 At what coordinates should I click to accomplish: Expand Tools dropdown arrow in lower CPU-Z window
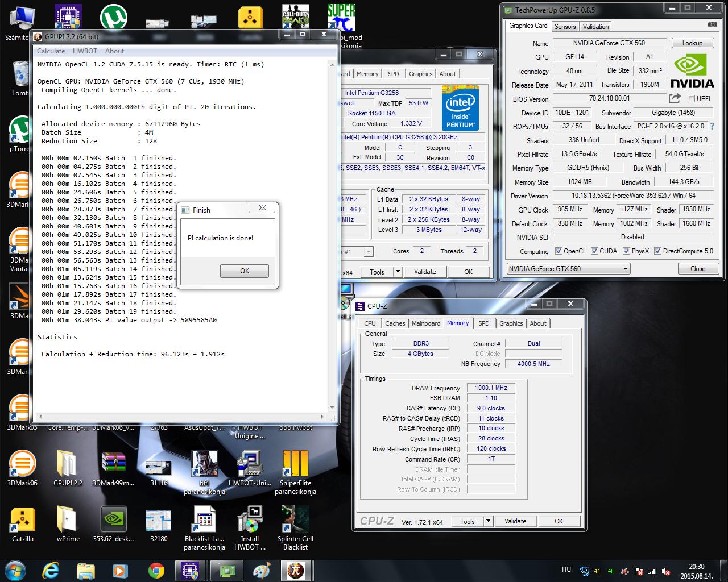pos(488,521)
